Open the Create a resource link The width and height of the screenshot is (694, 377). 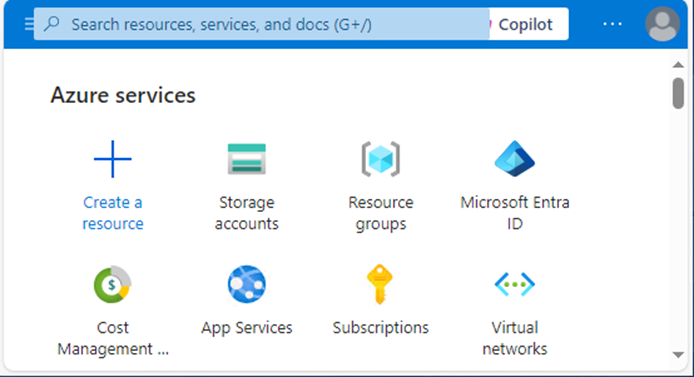113,213
